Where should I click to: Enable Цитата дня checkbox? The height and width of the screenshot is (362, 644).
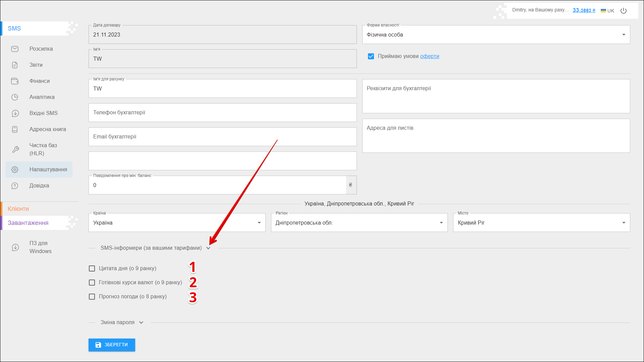pos(92,268)
